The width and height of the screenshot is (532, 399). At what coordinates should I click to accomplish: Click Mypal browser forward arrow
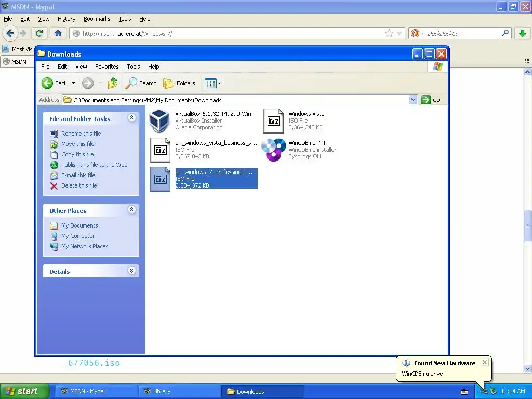point(23,33)
